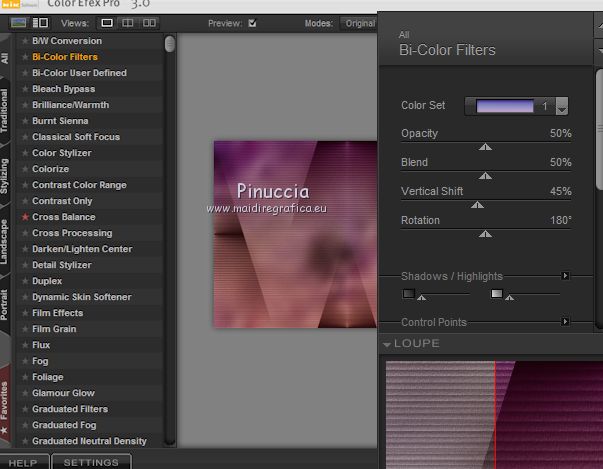Toggle favorite star for Foliage
Viewport: 603px width, 469px height.
25,377
